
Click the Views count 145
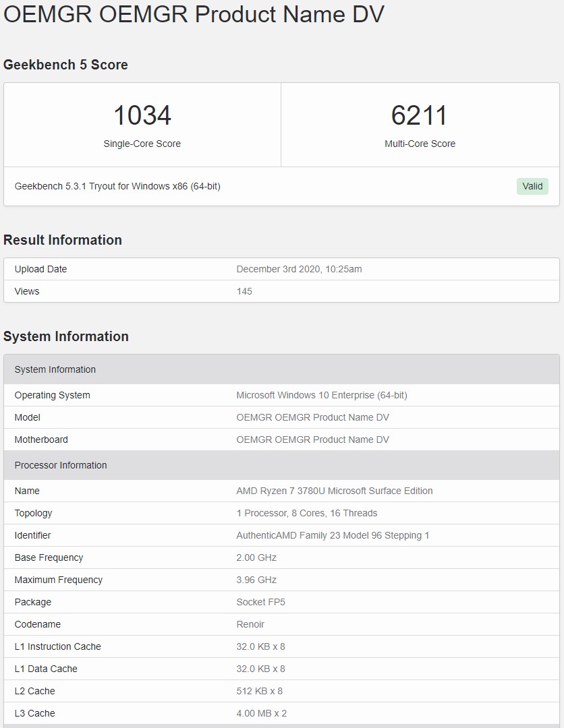[244, 291]
